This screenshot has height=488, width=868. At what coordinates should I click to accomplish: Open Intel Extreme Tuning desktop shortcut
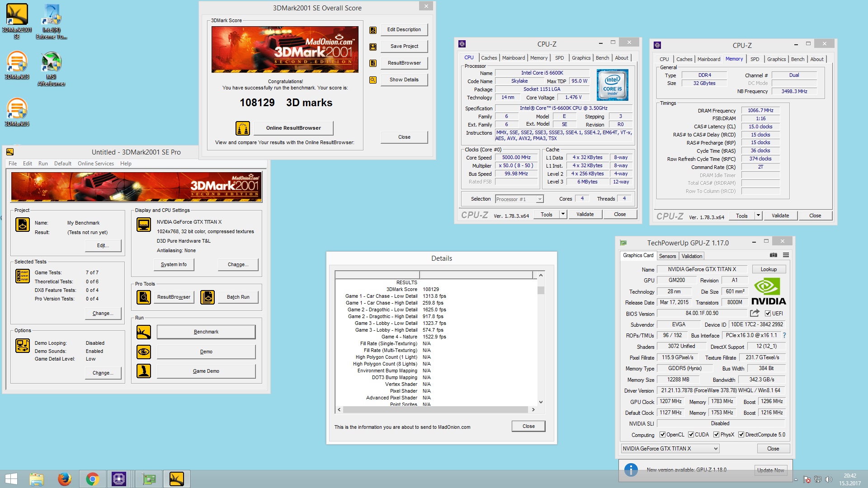(52, 21)
